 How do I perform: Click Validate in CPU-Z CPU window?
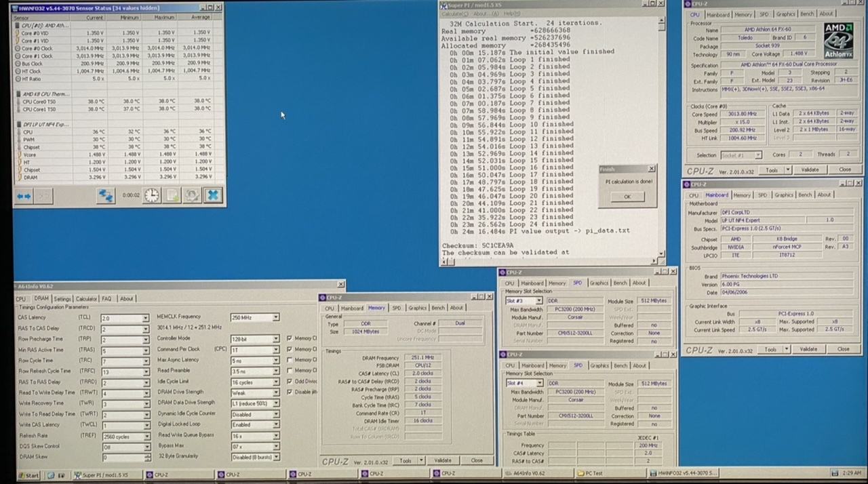click(810, 170)
